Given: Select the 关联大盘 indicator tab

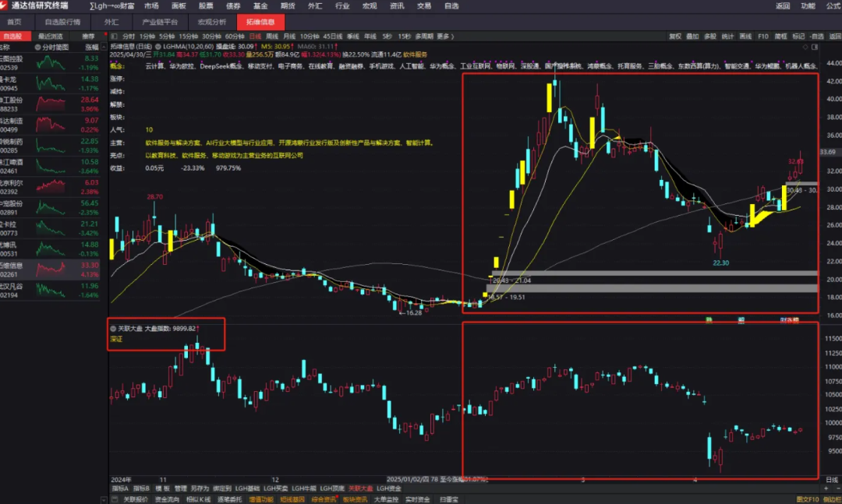Looking at the screenshot, I should coord(360,488).
